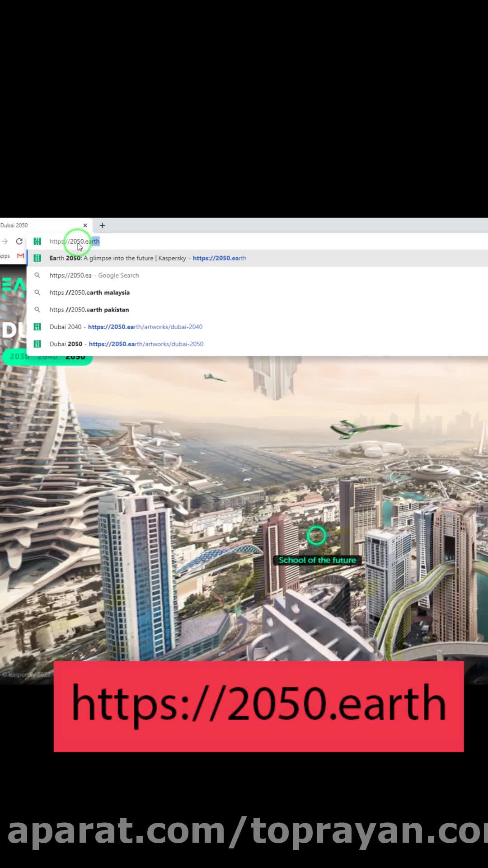This screenshot has width=488, height=868.
Task: Choose the https://2050.ea Google Search suggestion
Action: click(258, 275)
